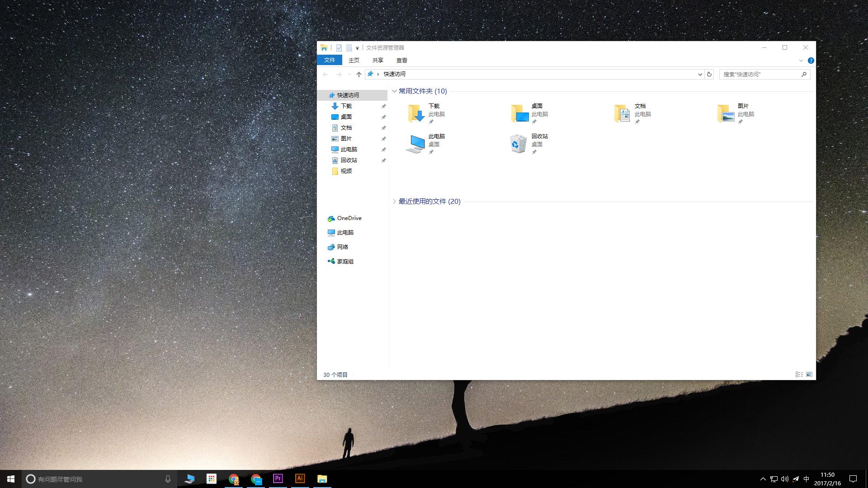
Task: Select OneDrive in the navigation pane
Action: coord(349,218)
